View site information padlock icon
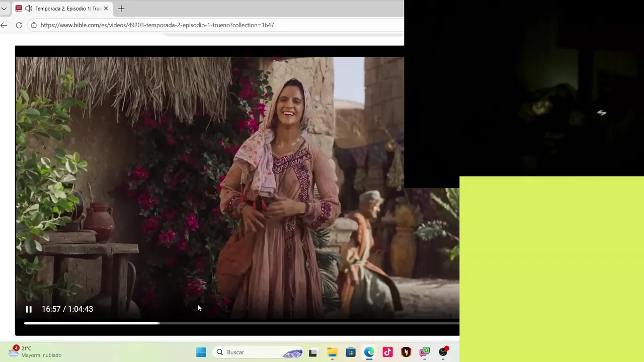 point(34,25)
